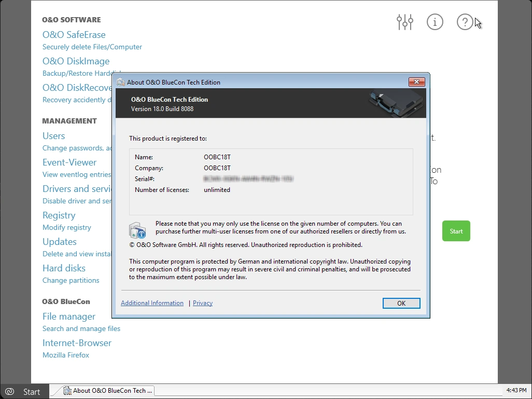Open the Privacy link
The image size is (532, 399).
203,303
